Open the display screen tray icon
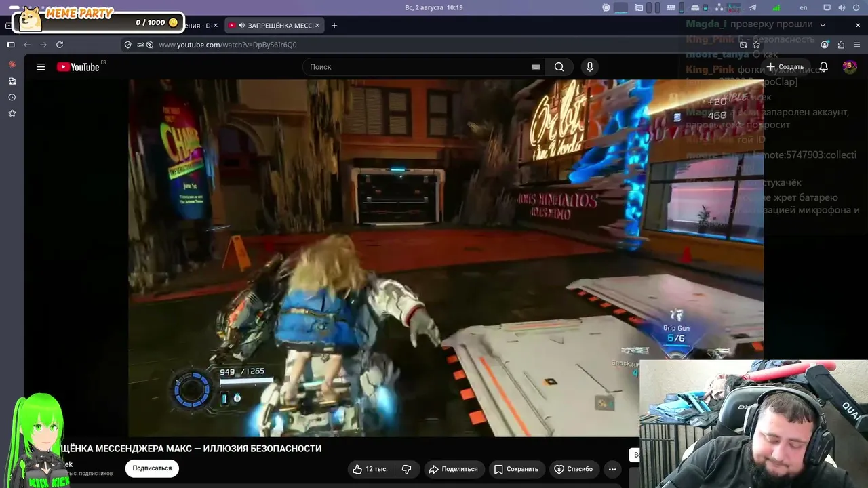Screen dimensions: 868x488 pyautogui.click(x=827, y=7)
